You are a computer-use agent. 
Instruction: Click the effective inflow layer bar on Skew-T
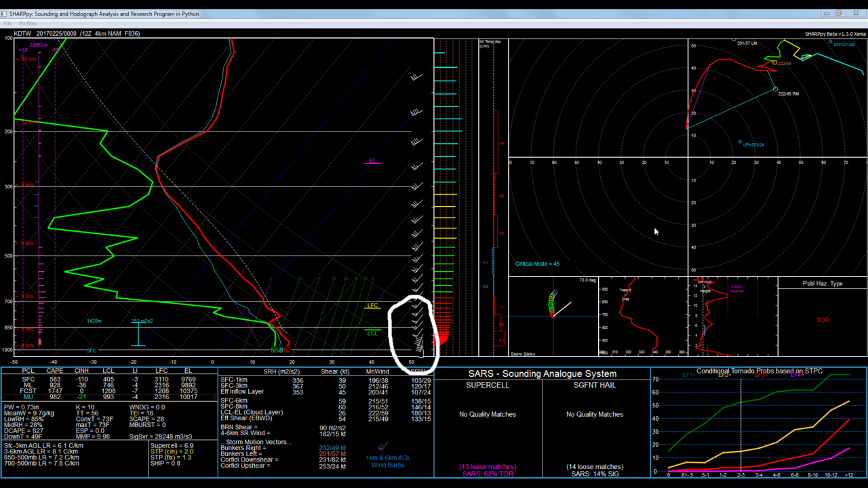[138, 334]
